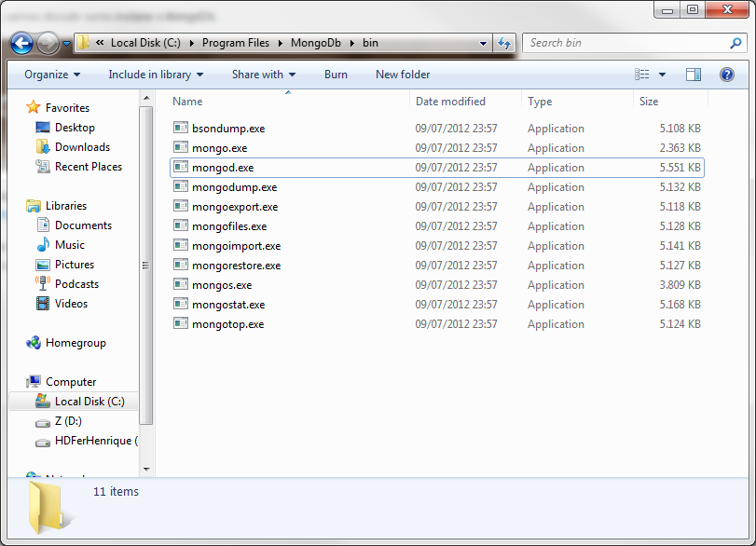Screen dimensions: 756x546
Task: Select the mongod.exe file icon
Action: coord(181,168)
